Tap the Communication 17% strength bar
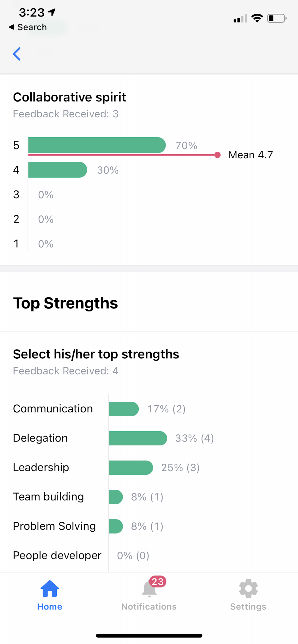298x644 pixels. pyautogui.click(x=124, y=409)
